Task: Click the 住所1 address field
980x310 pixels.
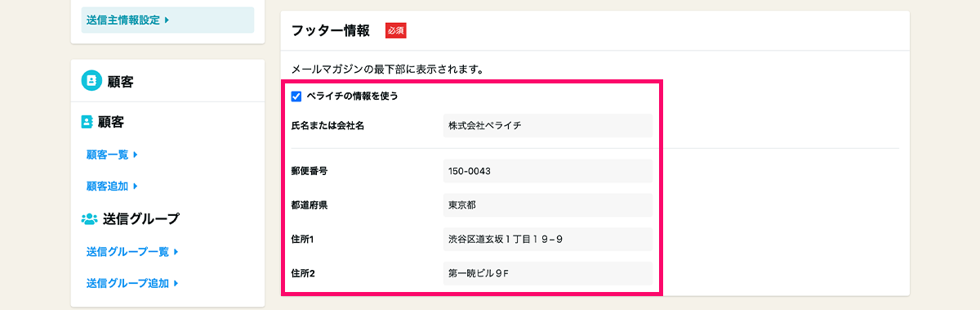Action: (x=547, y=239)
